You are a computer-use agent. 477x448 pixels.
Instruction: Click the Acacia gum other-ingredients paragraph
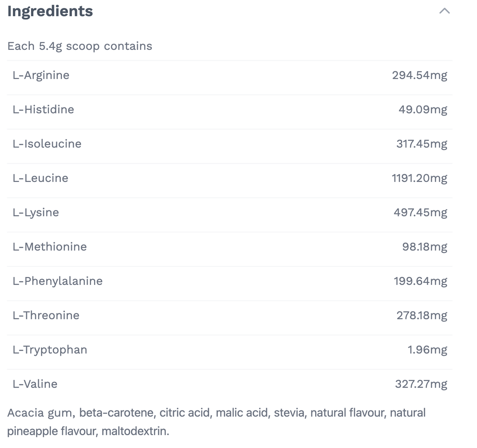(216, 422)
